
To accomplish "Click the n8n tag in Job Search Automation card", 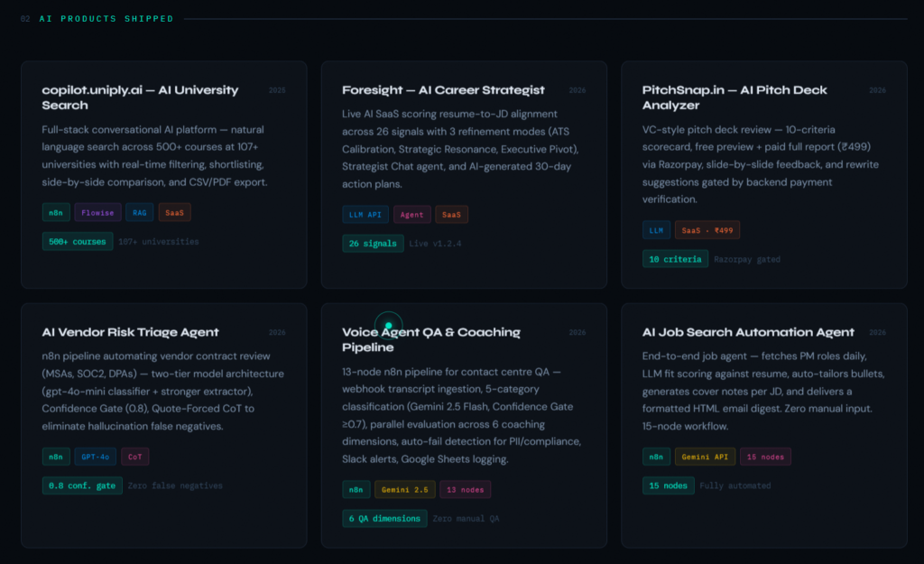I will coord(657,457).
